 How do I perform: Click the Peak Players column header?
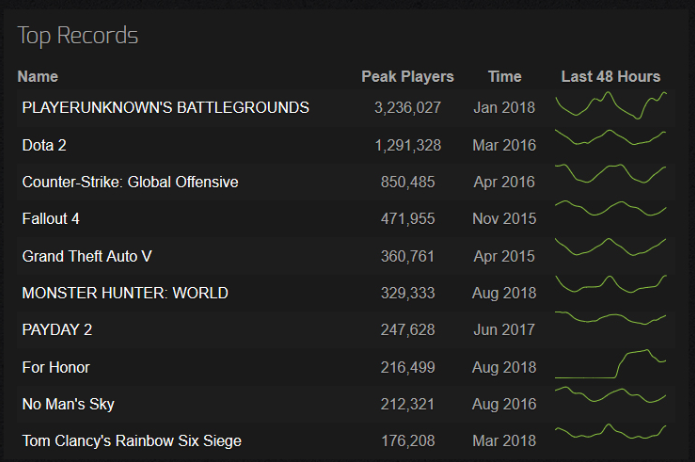(x=408, y=77)
